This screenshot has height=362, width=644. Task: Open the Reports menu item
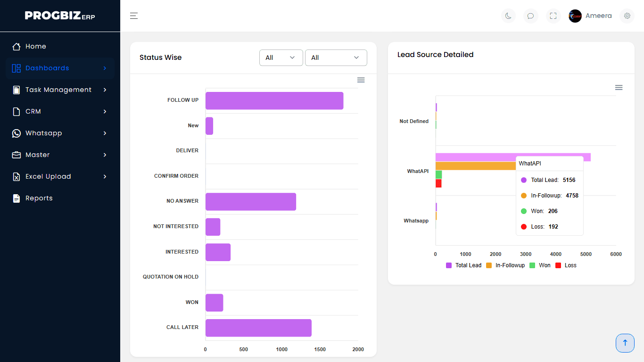point(60,198)
